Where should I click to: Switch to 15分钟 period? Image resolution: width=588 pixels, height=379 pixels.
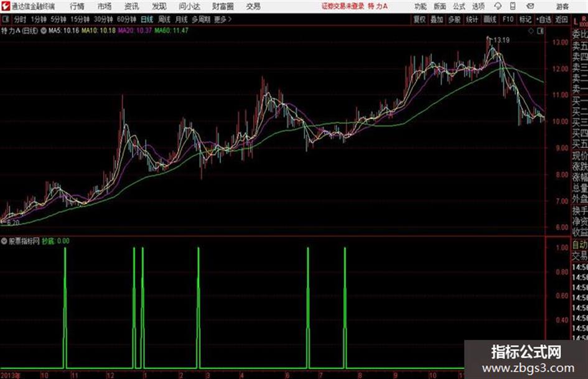[x=80, y=19]
